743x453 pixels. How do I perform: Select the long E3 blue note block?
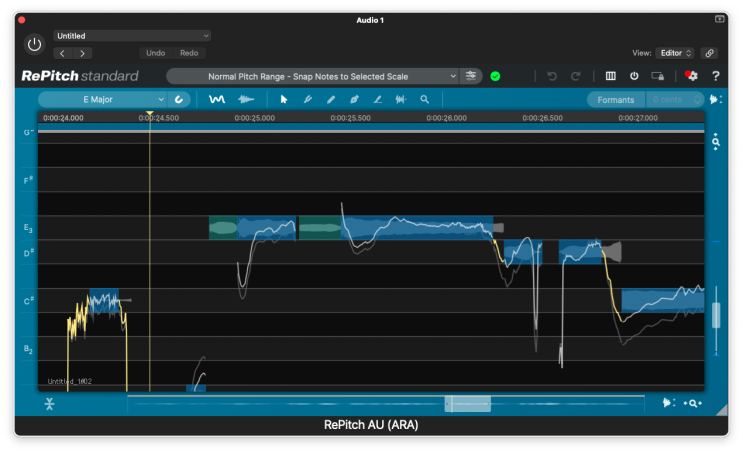coord(417,228)
